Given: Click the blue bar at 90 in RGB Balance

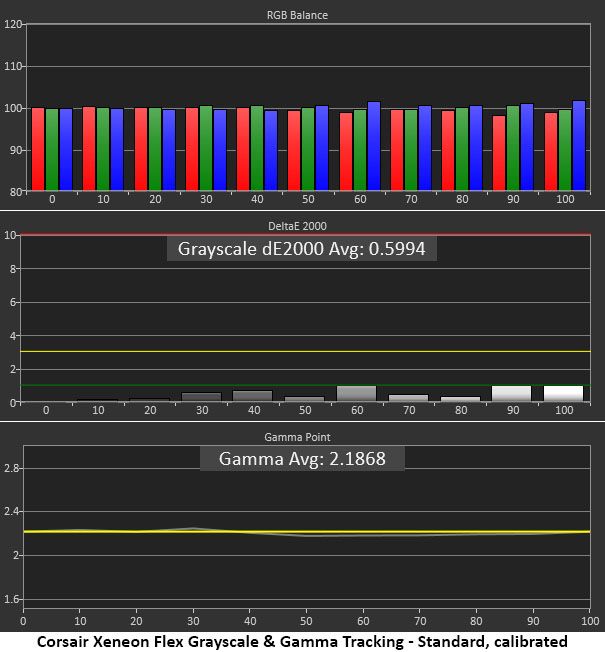Looking at the screenshot, I should (527, 147).
